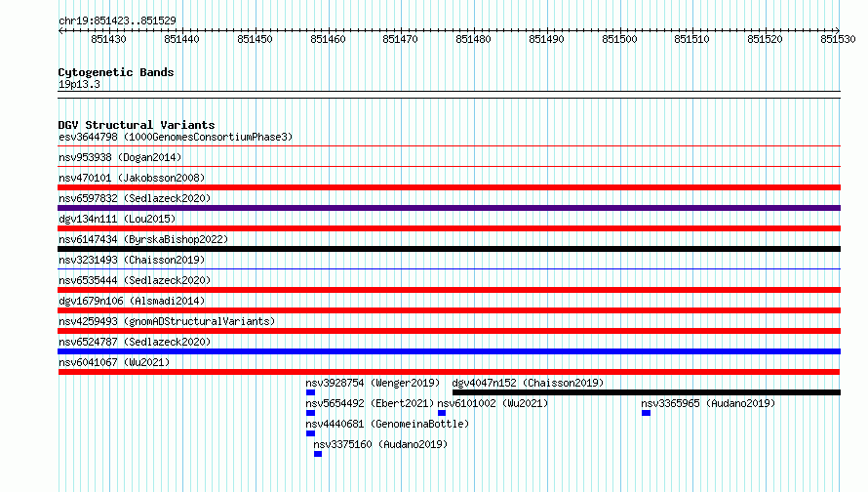Select the blue marker under nsv3375160
This screenshot has height=492, width=868.
click(318, 454)
